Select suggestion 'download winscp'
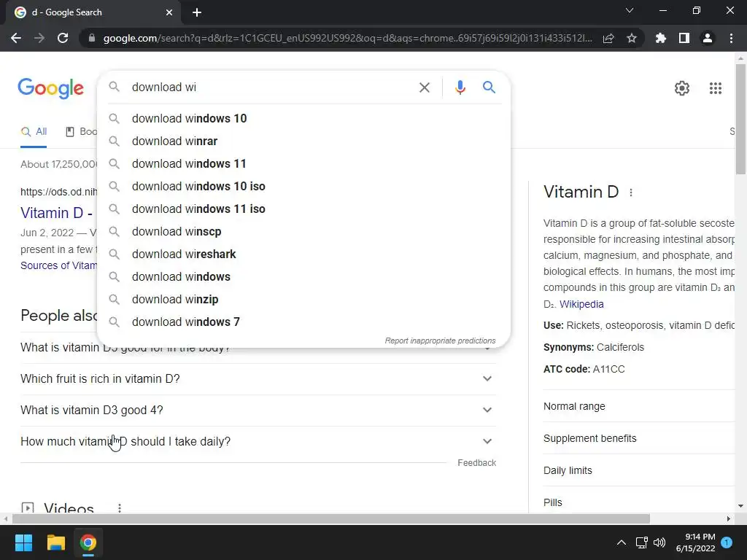The image size is (747, 560). [x=303, y=231]
